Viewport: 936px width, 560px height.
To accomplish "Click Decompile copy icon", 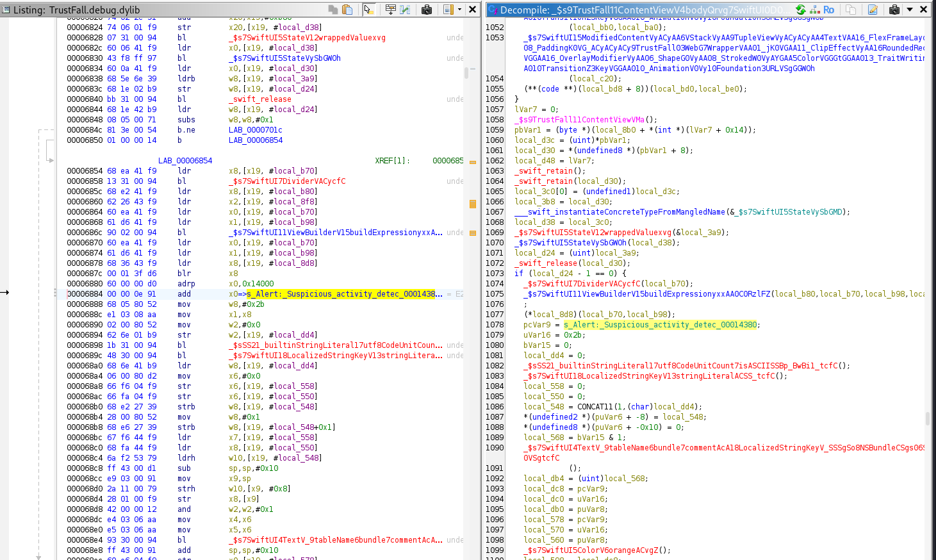I will point(851,10).
